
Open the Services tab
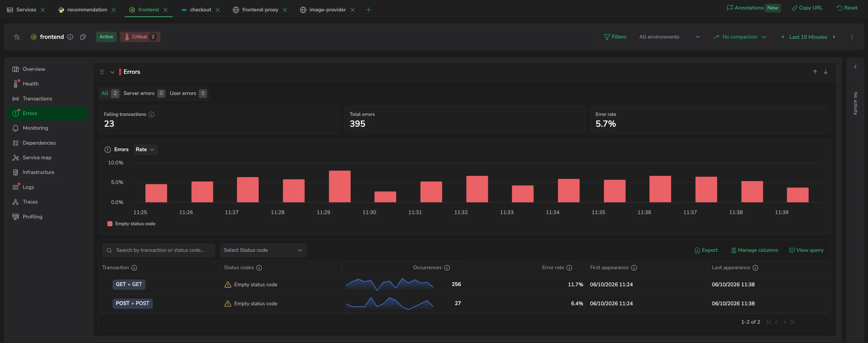click(22, 10)
